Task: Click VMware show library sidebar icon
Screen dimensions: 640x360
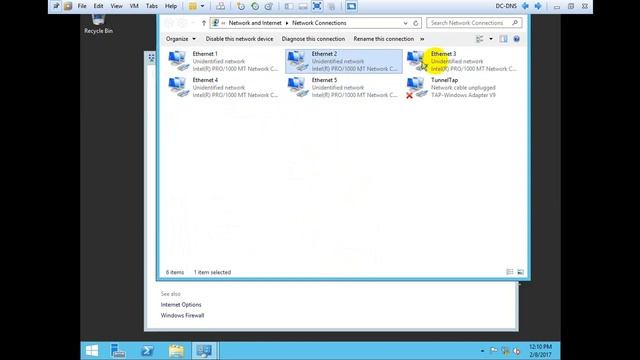Action: [289, 6]
